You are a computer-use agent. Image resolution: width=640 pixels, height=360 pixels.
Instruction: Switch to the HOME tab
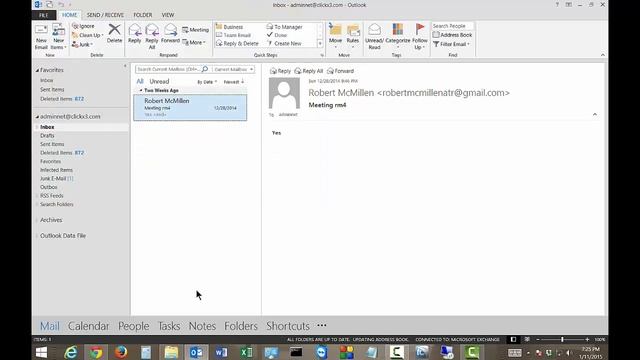pos(69,15)
